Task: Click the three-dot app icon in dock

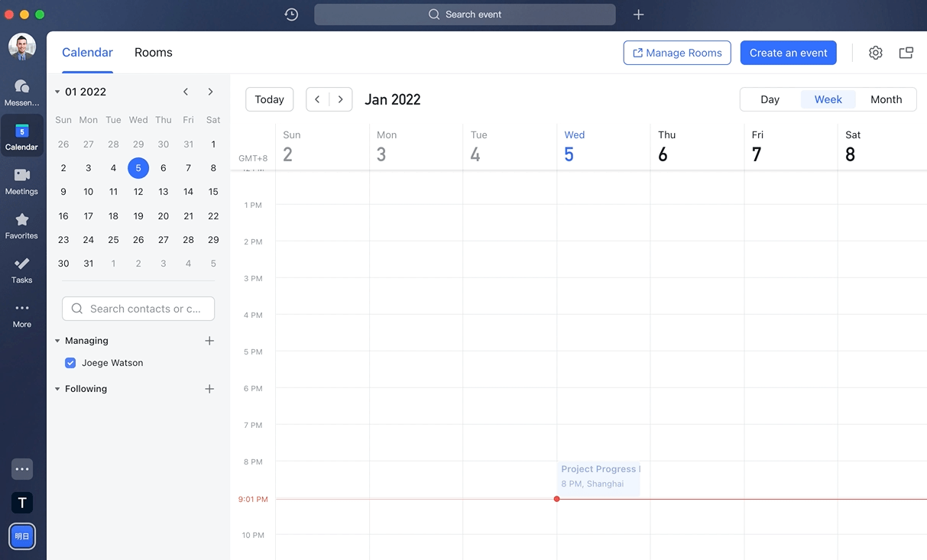Action: (22, 469)
